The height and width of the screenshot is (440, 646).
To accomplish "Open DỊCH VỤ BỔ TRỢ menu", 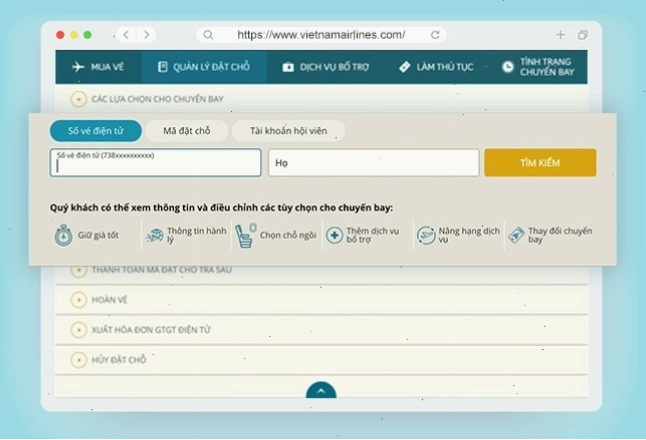I will click(x=325, y=67).
